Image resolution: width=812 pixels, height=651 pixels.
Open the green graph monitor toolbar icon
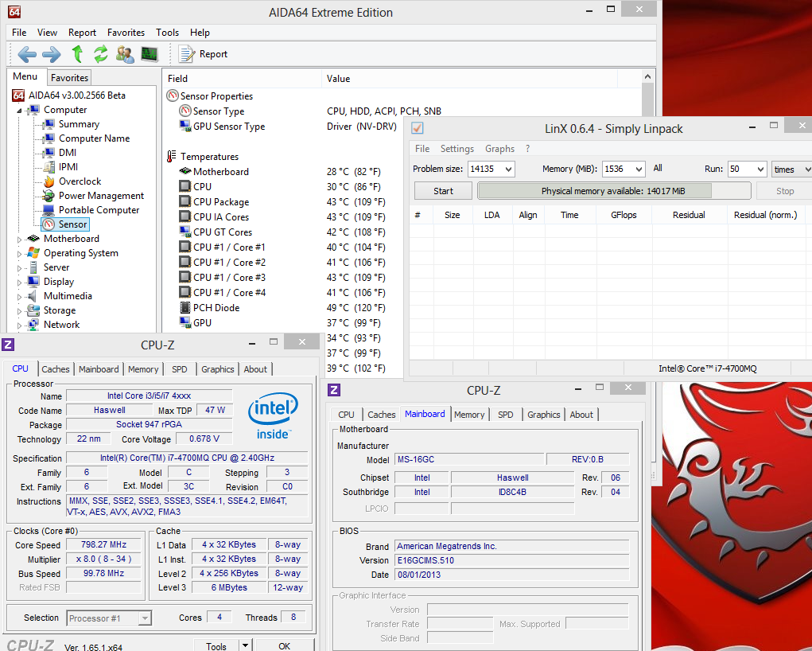[x=150, y=54]
